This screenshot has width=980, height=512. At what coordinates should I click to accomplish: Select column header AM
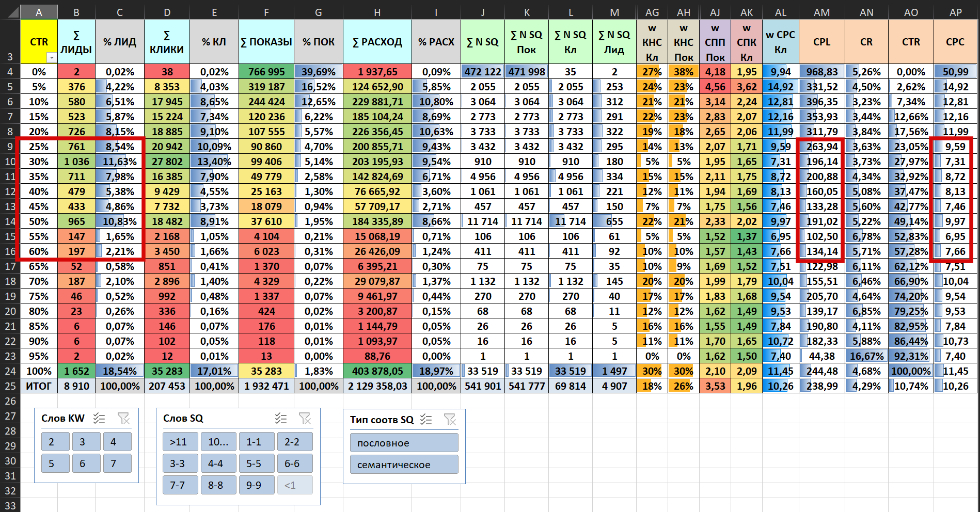tap(821, 12)
